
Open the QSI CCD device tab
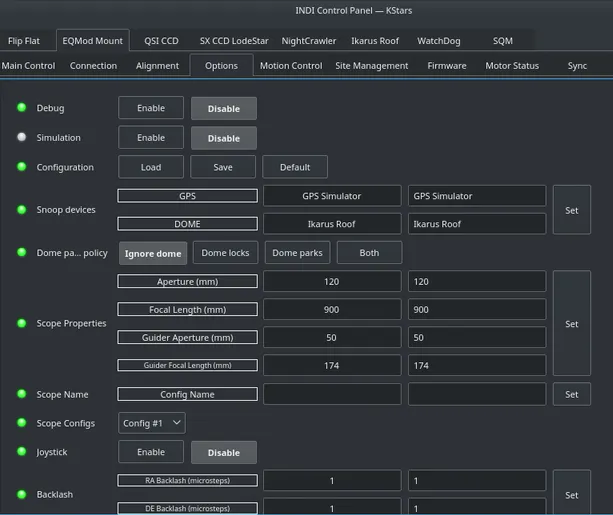coord(161,41)
